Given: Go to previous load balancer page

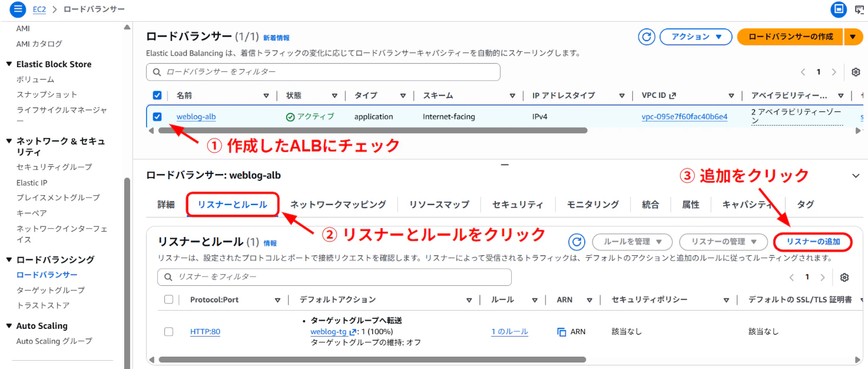Looking at the screenshot, I should tap(803, 72).
